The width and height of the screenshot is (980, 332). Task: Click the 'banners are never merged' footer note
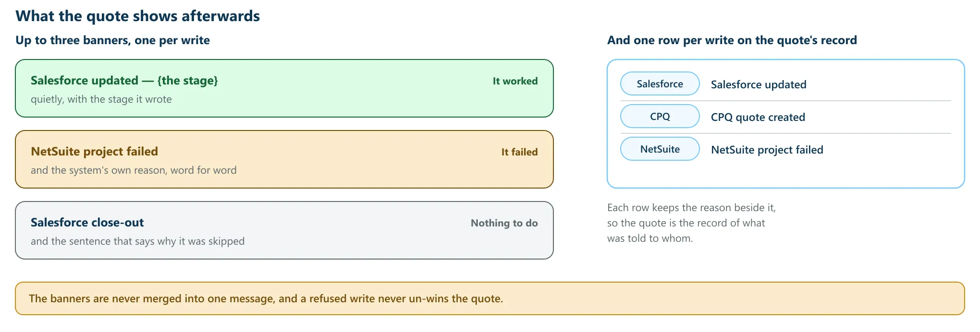(x=490, y=298)
